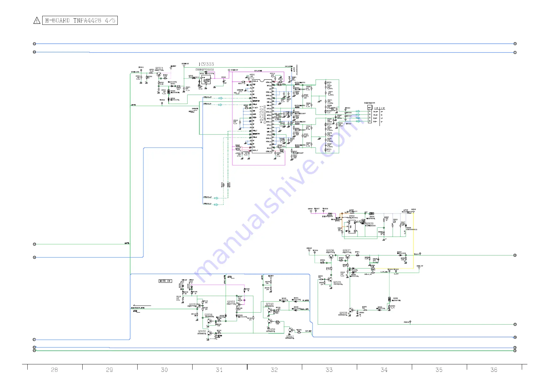The image size is (555, 392).
Task: Click the Q2636 transistor label
Action: 330,250
